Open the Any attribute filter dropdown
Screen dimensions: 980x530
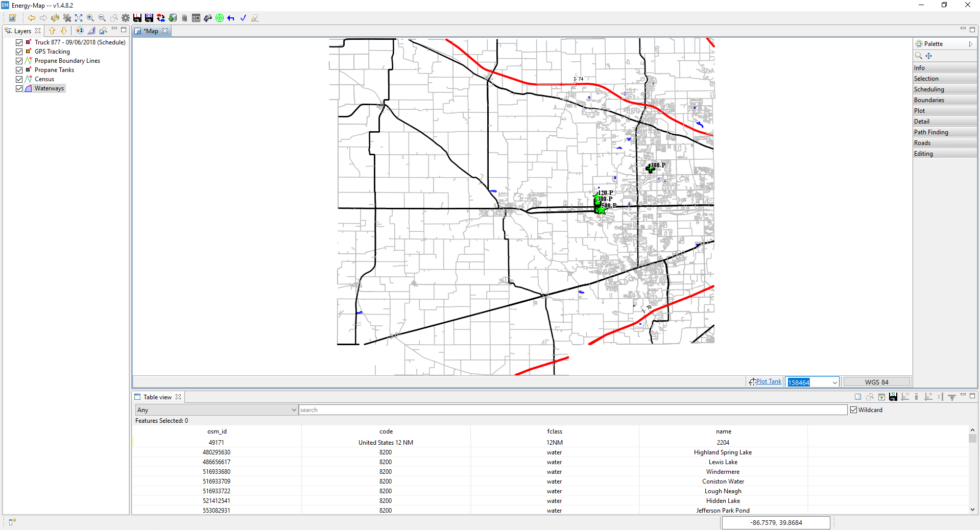click(217, 410)
